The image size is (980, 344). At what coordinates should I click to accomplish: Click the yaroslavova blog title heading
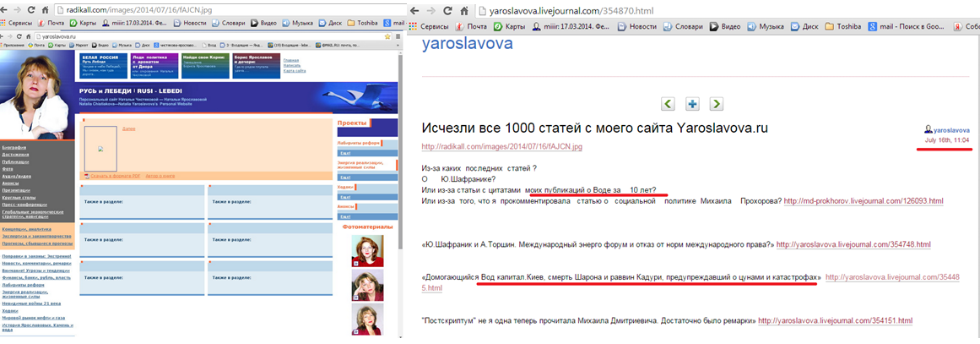[467, 45]
